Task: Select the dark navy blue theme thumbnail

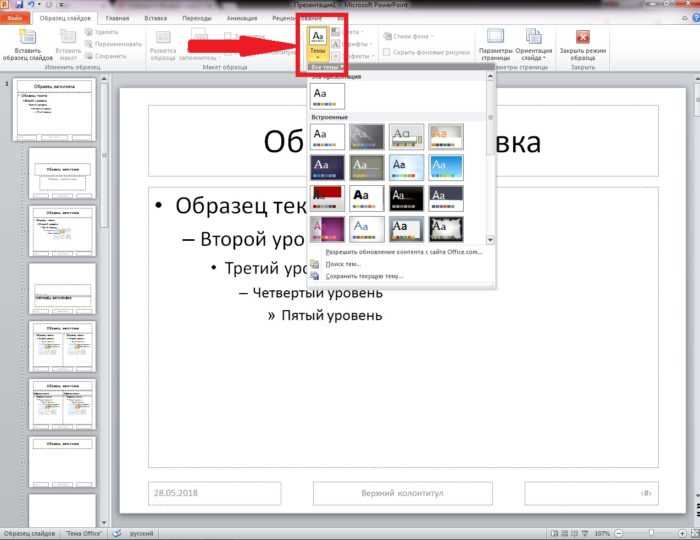Action: (327, 167)
